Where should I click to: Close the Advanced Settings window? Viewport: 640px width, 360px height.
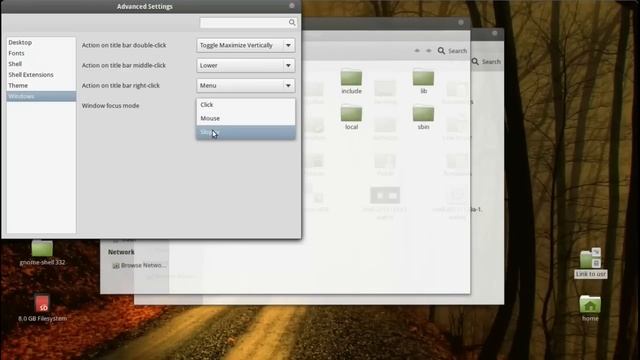click(x=292, y=6)
